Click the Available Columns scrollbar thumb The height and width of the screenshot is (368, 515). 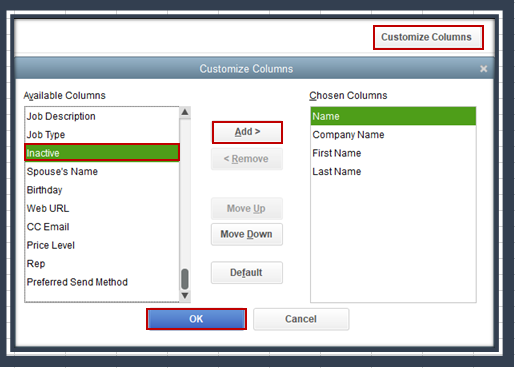[185, 279]
